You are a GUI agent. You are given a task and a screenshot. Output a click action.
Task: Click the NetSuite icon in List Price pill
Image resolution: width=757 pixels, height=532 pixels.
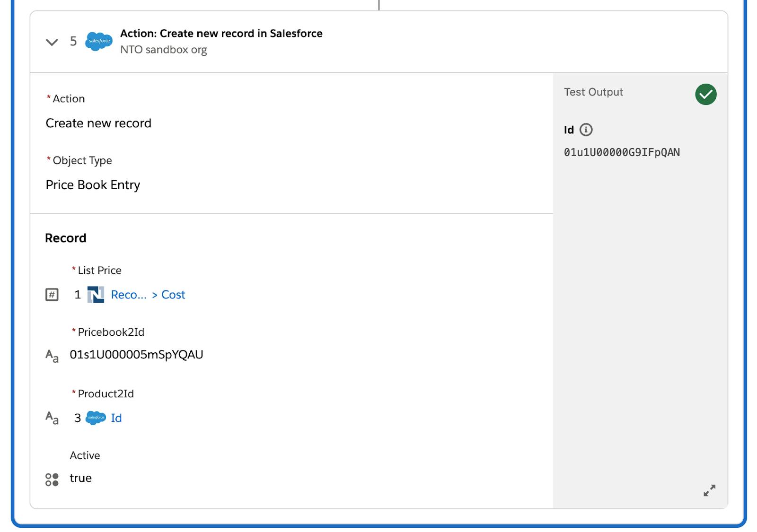[96, 295]
